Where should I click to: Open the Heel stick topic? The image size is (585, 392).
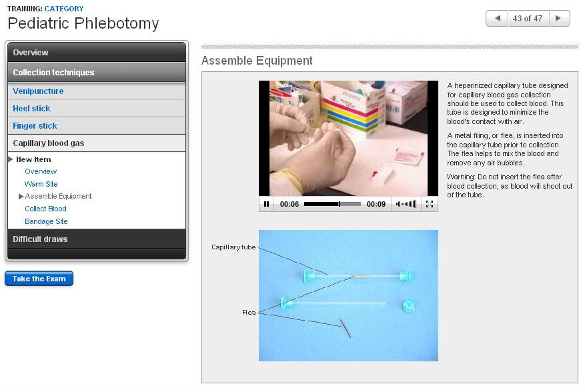[x=31, y=109]
